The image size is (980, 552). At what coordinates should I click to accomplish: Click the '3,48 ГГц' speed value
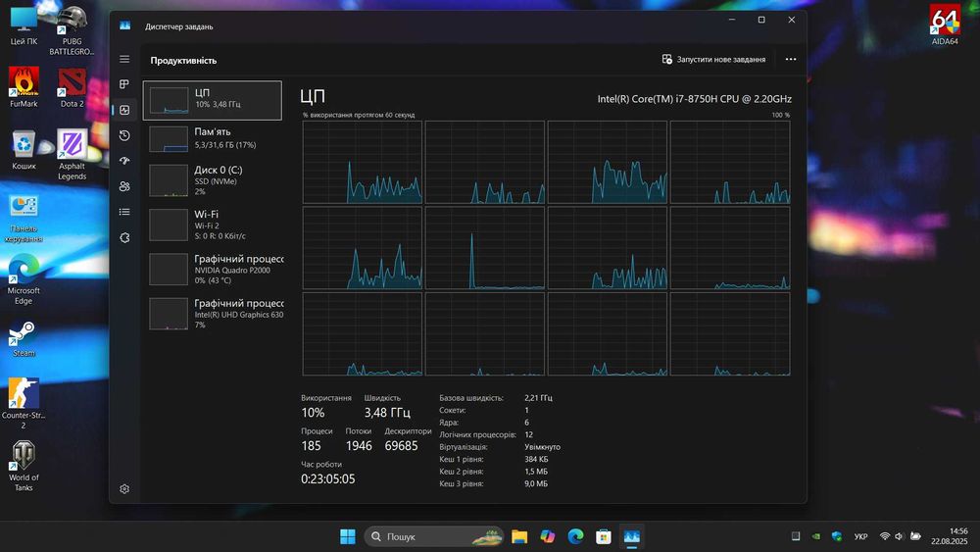click(387, 413)
